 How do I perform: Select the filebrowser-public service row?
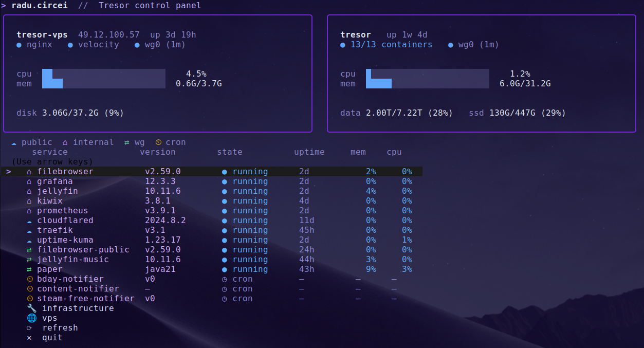pyautogui.click(x=83, y=249)
